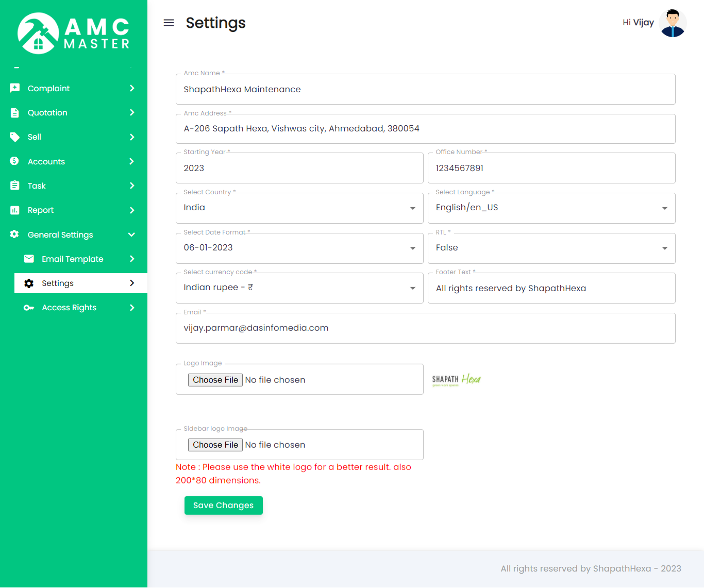Viewport: 704px width, 588px height.
Task: Choose a file for the Logo Image
Action: [x=215, y=380]
